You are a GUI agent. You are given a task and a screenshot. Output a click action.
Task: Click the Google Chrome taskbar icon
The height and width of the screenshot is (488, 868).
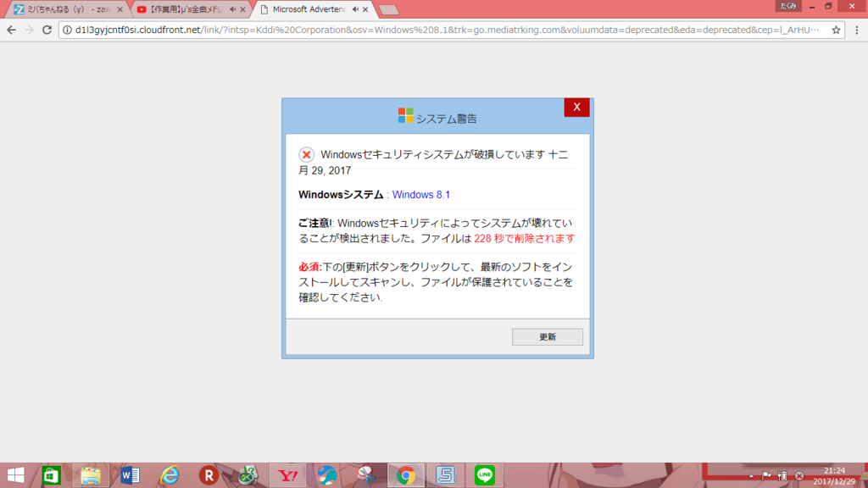[406, 475]
